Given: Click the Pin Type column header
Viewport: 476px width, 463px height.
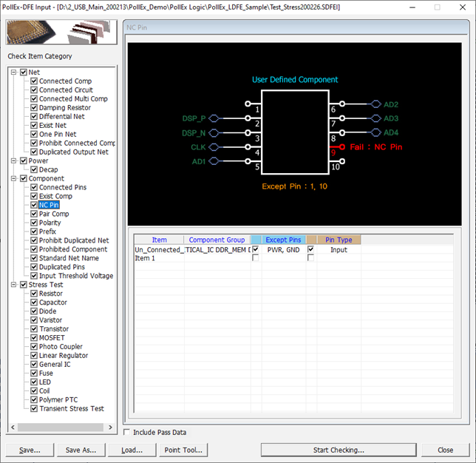Looking at the screenshot, I should click(339, 240).
